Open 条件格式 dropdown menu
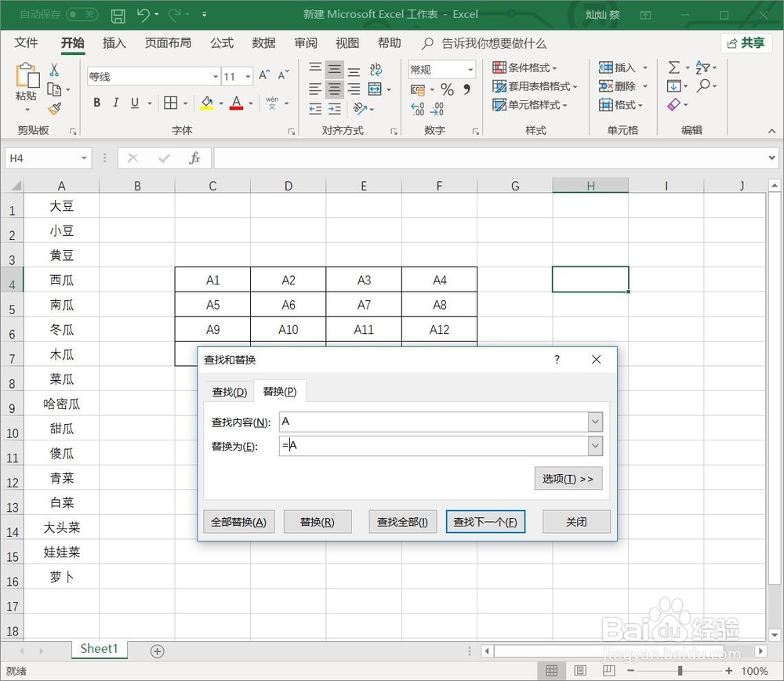Image resolution: width=784 pixels, height=681 pixels. 524,67
